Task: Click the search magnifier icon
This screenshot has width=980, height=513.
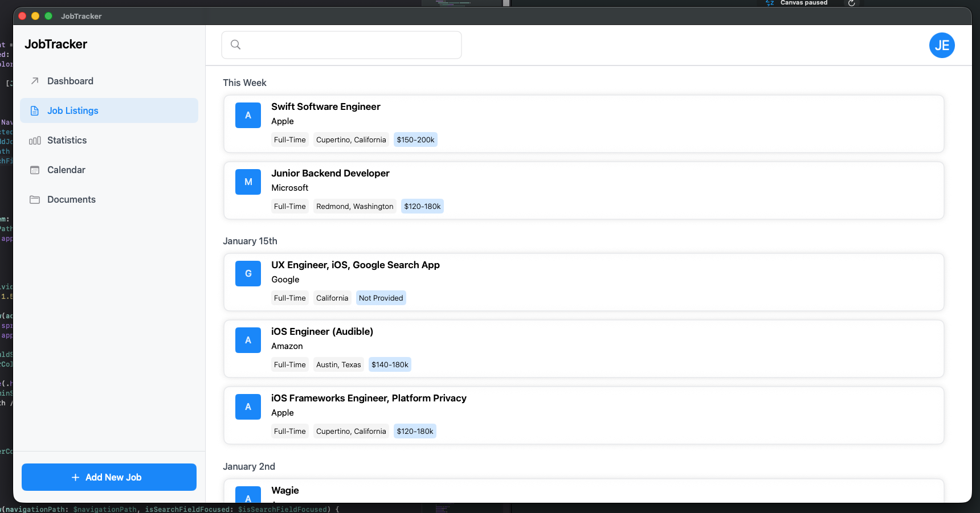Action: coord(235,44)
